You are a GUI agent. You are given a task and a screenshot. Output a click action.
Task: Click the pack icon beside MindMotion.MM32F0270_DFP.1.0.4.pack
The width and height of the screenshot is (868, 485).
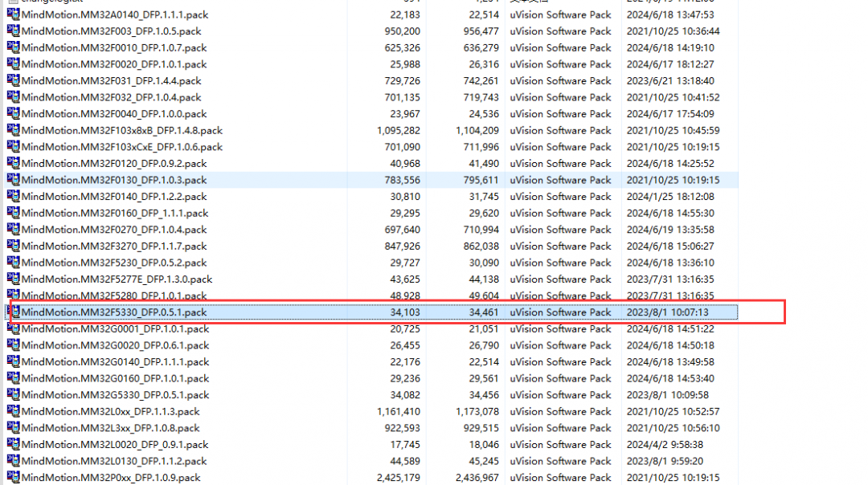click(x=14, y=230)
